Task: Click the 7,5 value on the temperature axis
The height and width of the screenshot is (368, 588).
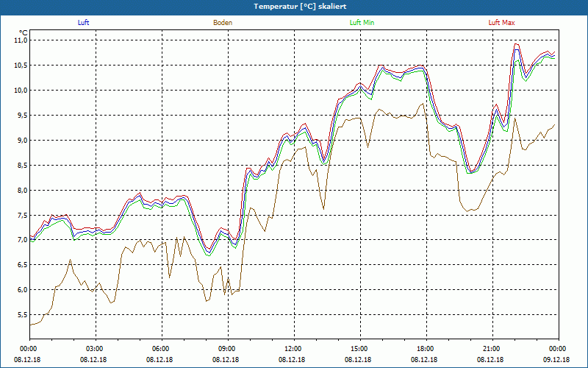Action: (x=23, y=215)
